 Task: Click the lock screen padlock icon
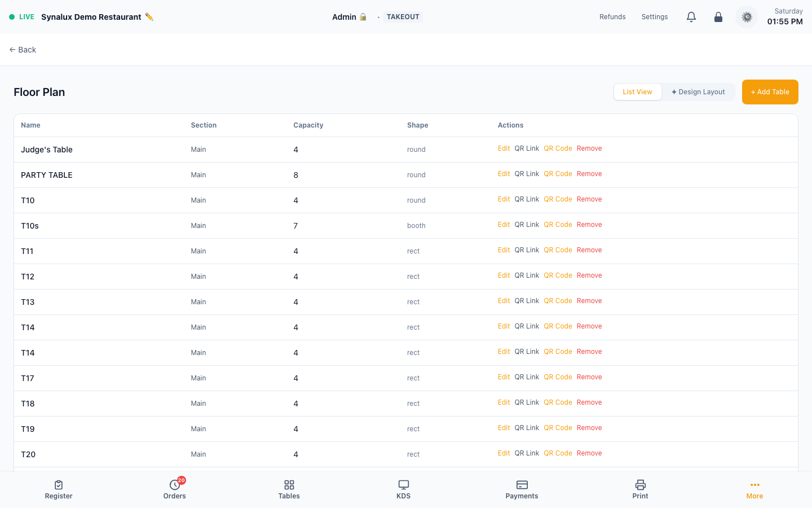[x=718, y=17]
